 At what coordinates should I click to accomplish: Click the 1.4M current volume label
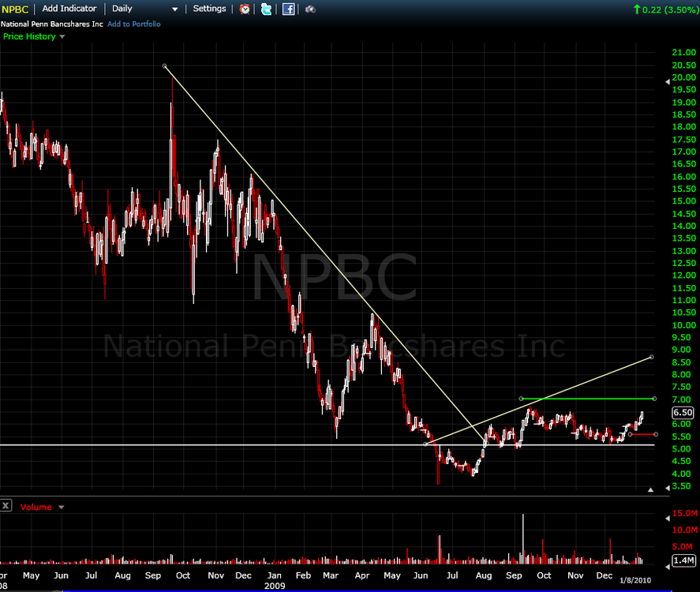click(683, 560)
